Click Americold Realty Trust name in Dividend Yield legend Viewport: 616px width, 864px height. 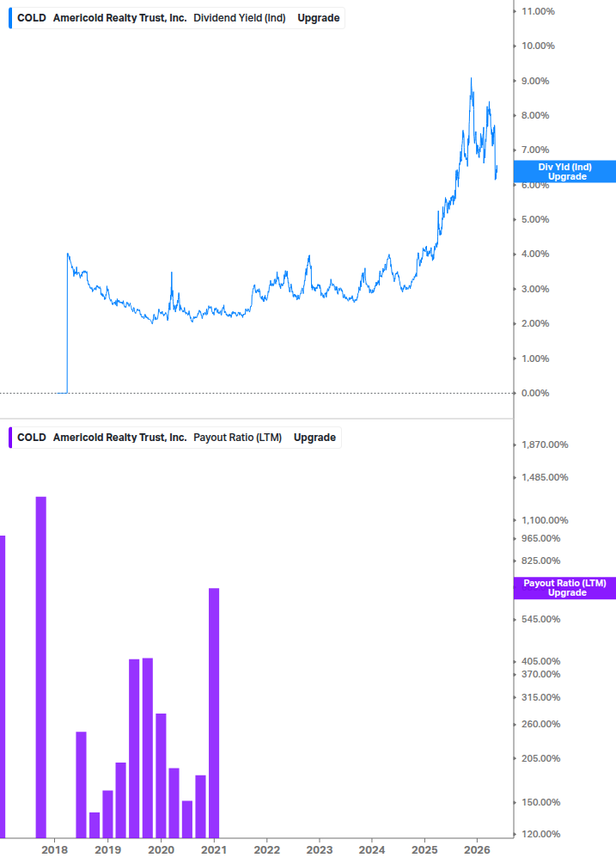(120, 18)
